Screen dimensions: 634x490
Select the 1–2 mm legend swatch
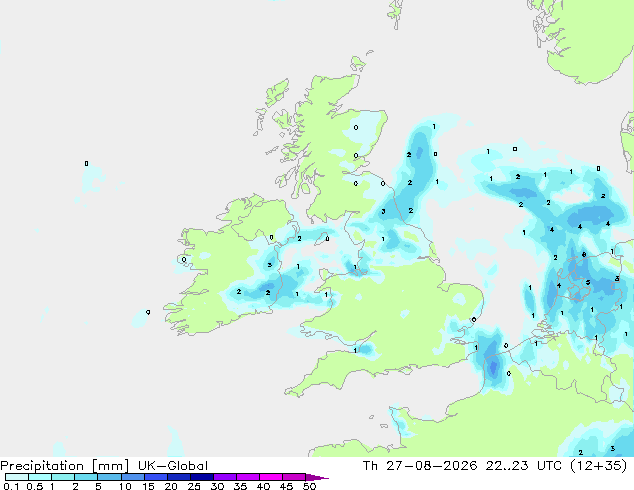tap(63, 477)
